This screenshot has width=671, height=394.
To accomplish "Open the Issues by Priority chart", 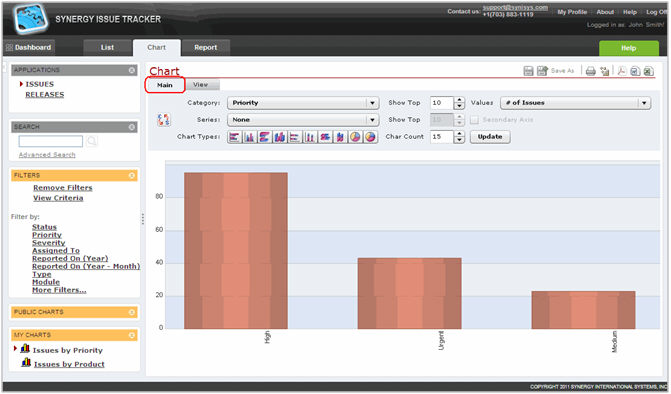I will point(68,350).
